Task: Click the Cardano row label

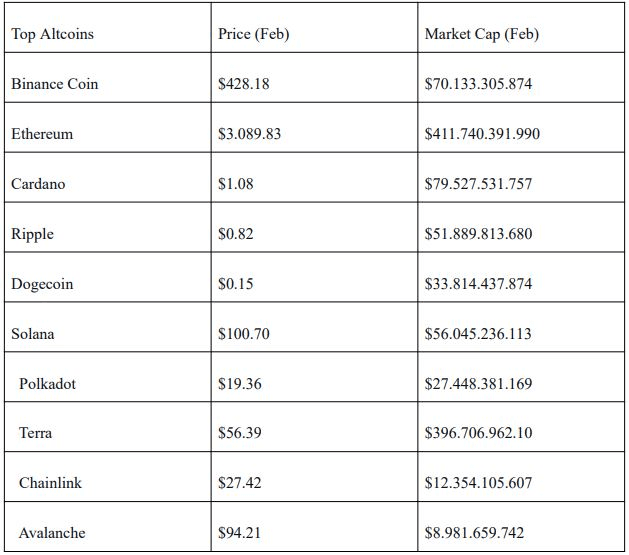Action: [x=38, y=184]
